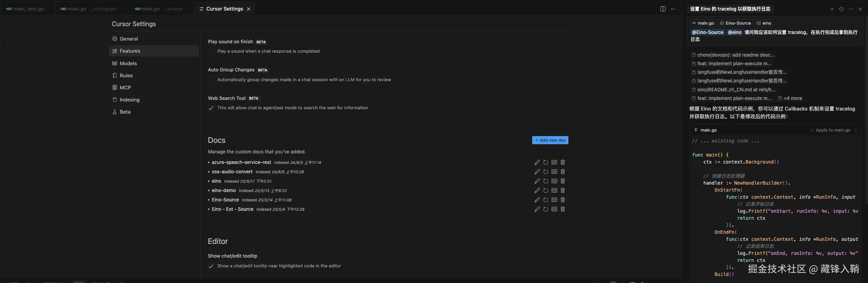Image resolution: width=868 pixels, height=283 pixels.
Task: Re-index the Eino-Source doc
Action: pyautogui.click(x=545, y=200)
